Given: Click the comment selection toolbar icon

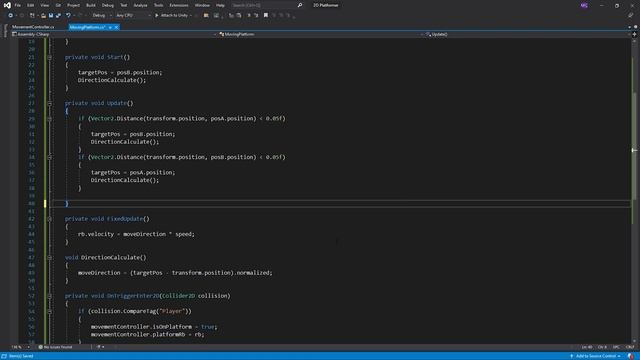Looking at the screenshot, I should [x=249, y=15].
